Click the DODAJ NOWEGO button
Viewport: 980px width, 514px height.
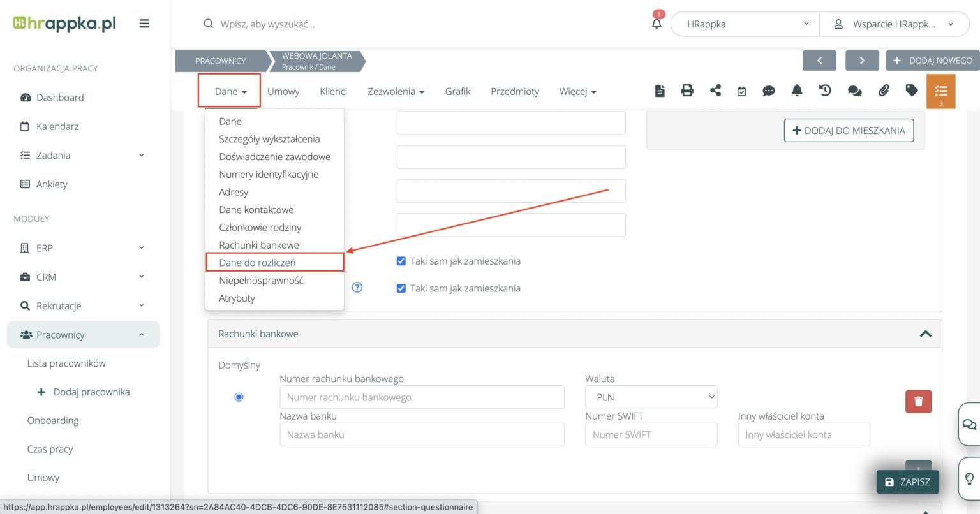[933, 61]
